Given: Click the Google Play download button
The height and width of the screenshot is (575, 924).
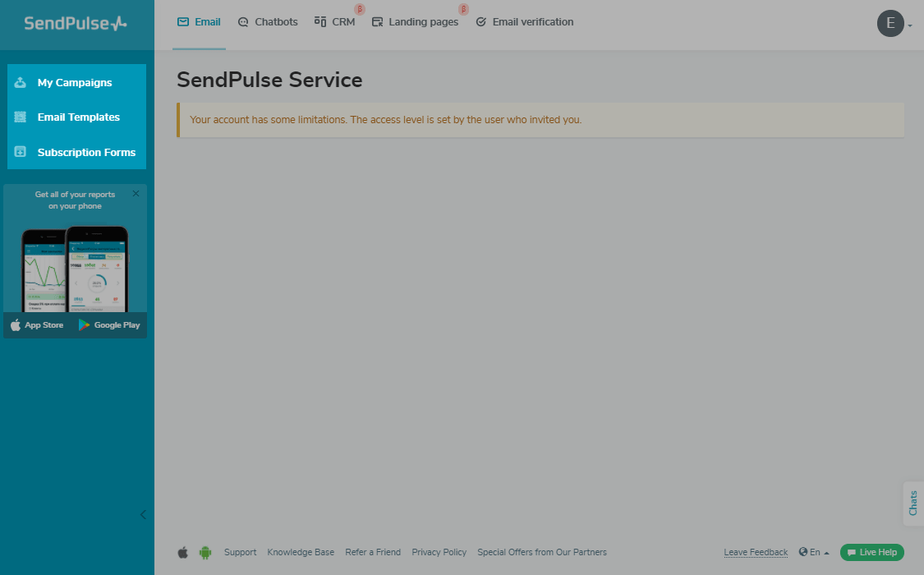Looking at the screenshot, I should click(109, 325).
